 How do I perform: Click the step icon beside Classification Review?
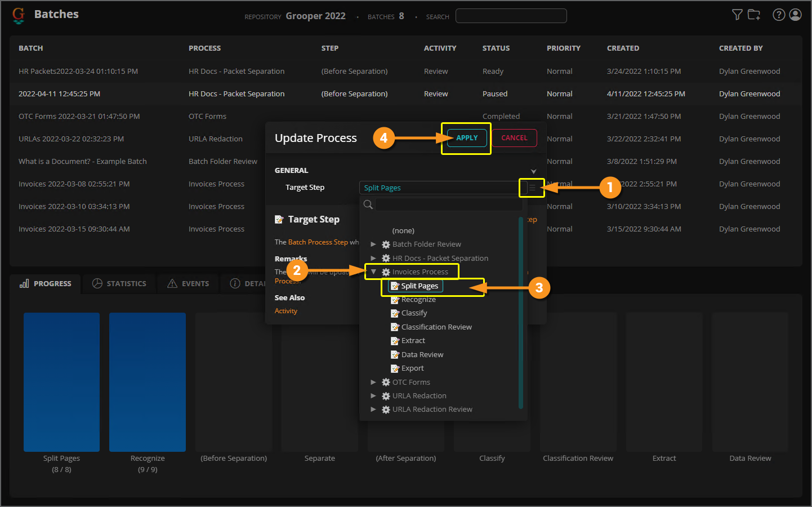(395, 327)
